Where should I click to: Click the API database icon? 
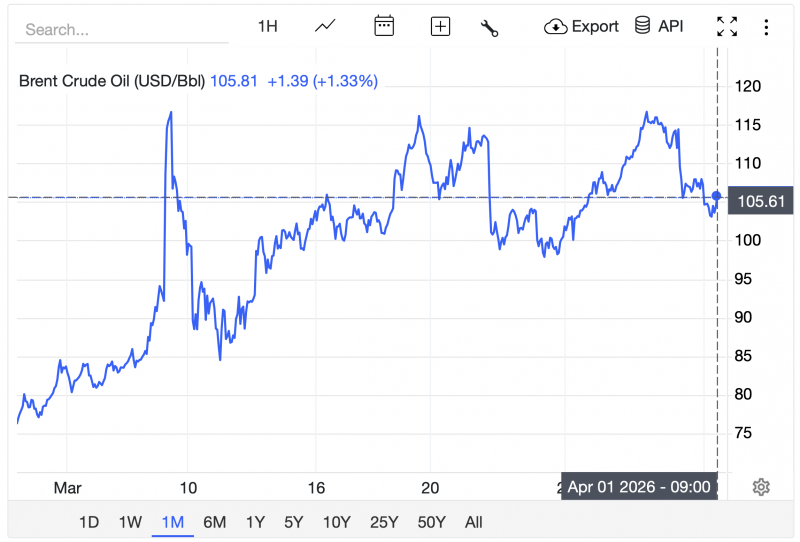tap(659, 26)
